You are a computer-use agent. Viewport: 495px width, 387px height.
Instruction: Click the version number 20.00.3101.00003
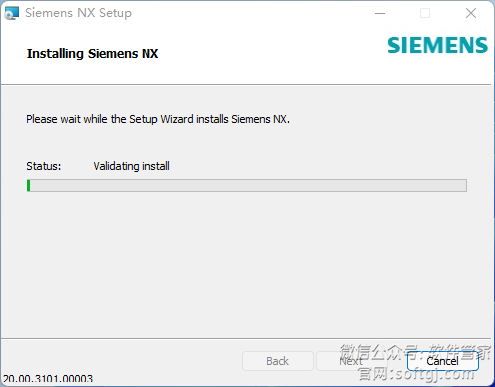48,379
